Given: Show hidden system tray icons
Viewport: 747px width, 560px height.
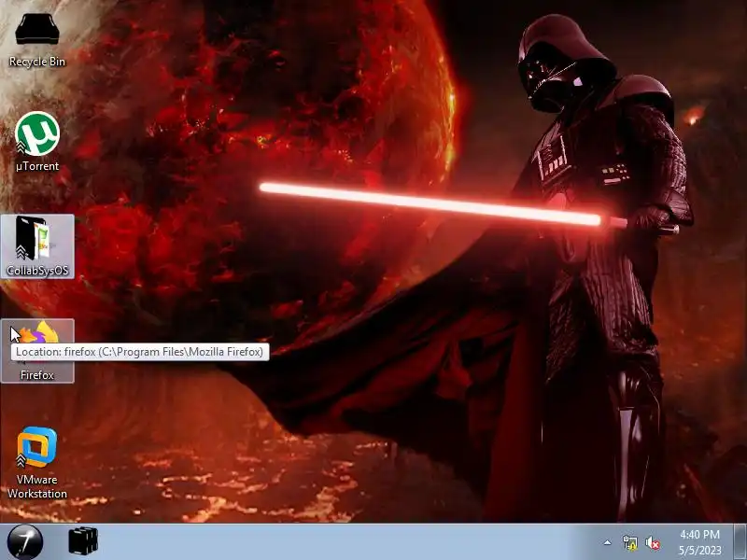Looking at the screenshot, I should click(608, 542).
